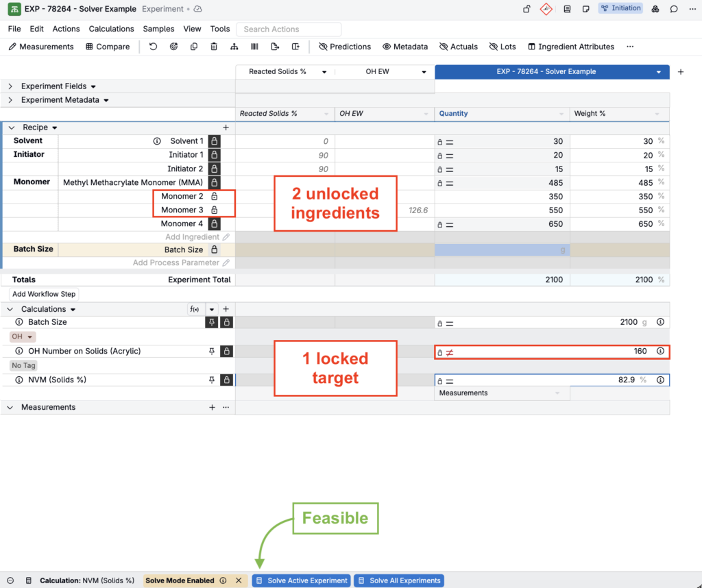Click the plus to add experiment column
This screenshot has height=588, width=702.
681,71
